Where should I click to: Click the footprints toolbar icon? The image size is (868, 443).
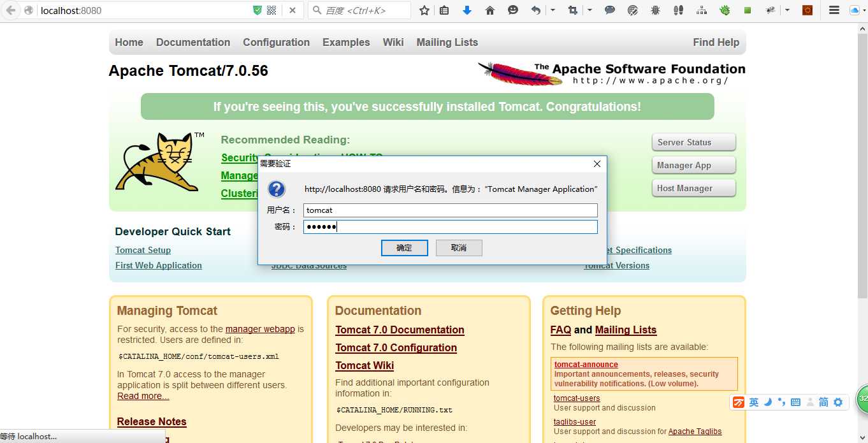[678, 10]
